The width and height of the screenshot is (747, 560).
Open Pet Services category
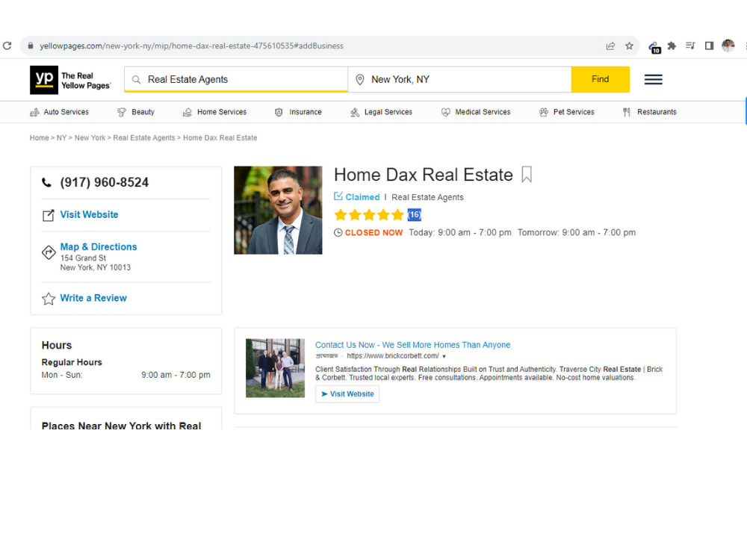tap(566, 112)
